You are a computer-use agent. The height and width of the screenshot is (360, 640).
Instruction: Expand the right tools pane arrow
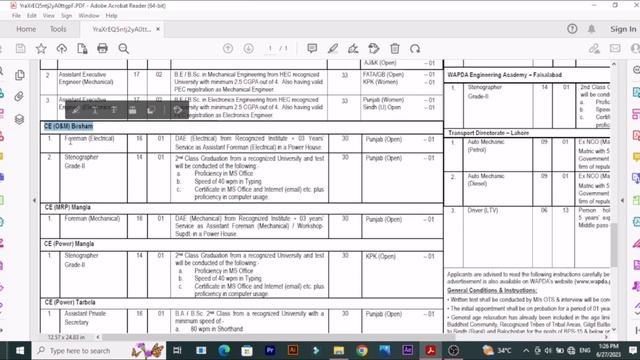click(x=622, y=200)
